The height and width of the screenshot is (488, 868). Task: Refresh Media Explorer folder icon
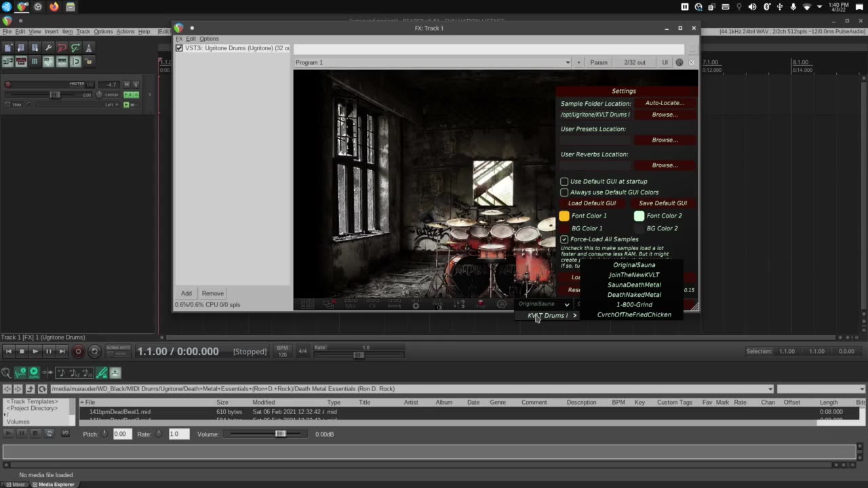(x=42, y=389)
